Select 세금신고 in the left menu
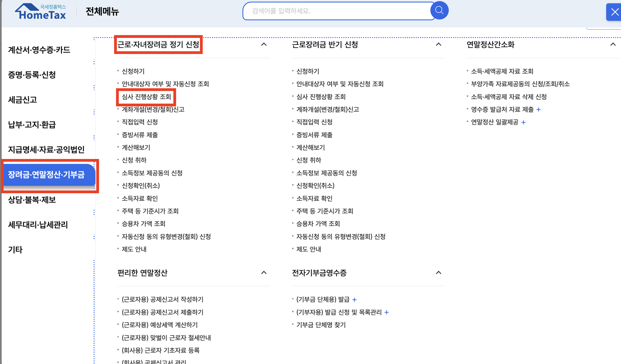This screenshot has width=621, height=364. 22,100
